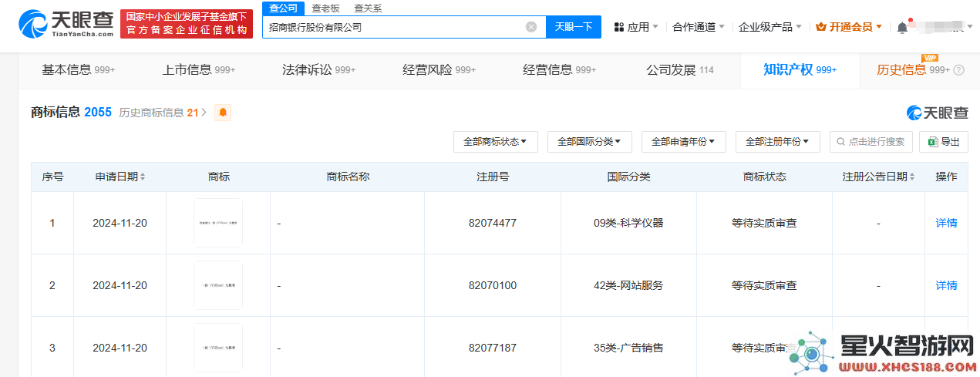Viewport: 980px width, 377px height.
Task: Select the 知识产权 tab
Action: [x=800, y=70]
